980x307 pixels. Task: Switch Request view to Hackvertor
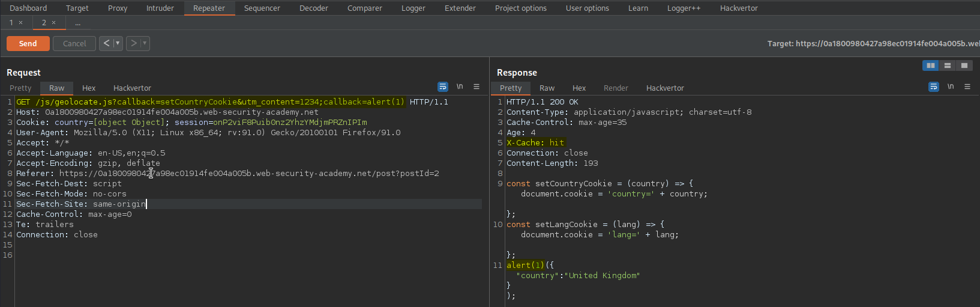pyautogui.click(x=132, y=88)
